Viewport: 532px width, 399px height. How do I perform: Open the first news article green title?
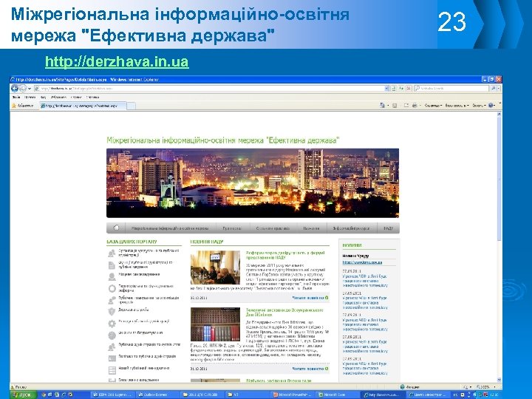pos(285,255)
